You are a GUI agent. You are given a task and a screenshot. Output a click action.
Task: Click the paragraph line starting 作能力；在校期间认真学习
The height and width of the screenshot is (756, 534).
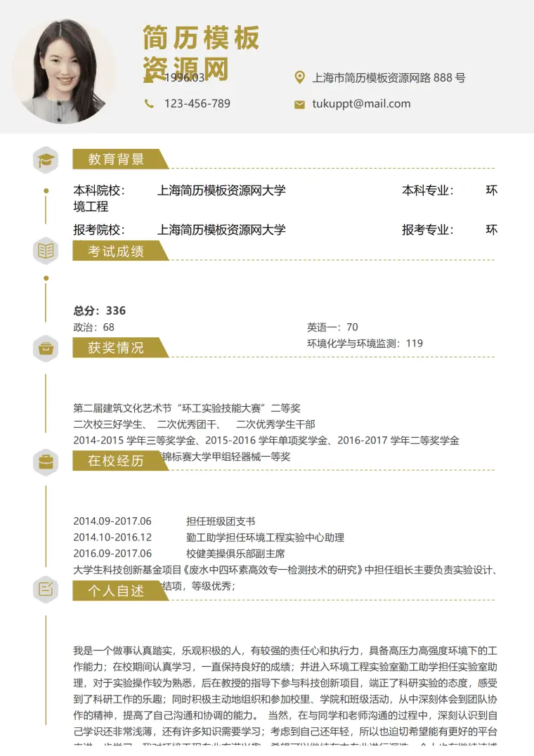coord(285,667)
